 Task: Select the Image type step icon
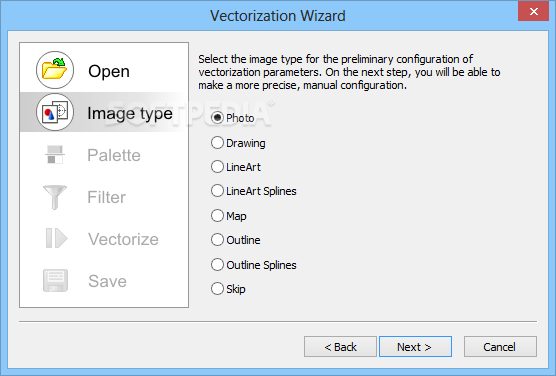(55, 112)
